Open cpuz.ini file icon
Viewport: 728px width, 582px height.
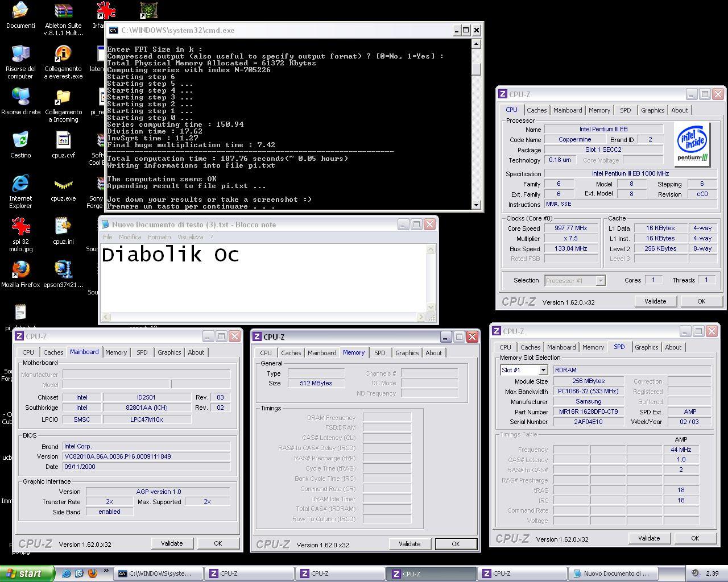(63, 231)
